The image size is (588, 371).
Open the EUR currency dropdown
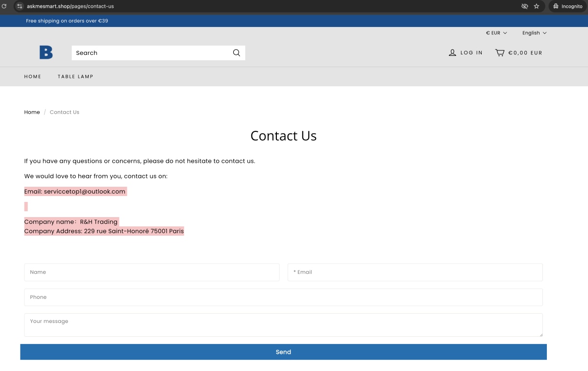(x=496, y=33)
